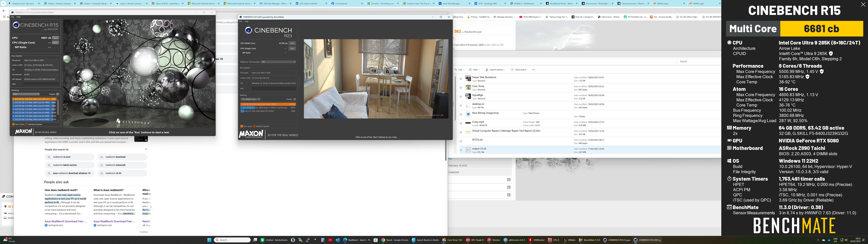Viewport: 868px width, 244px height.
Task: Click the Core Temp shortcut icon in results
Action: 468,88
